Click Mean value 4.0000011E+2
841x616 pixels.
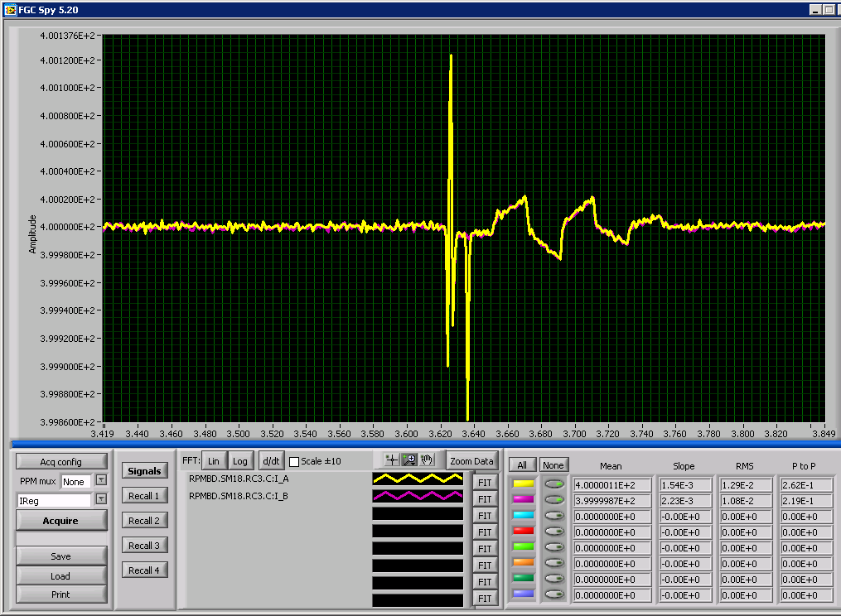(612, 485)
